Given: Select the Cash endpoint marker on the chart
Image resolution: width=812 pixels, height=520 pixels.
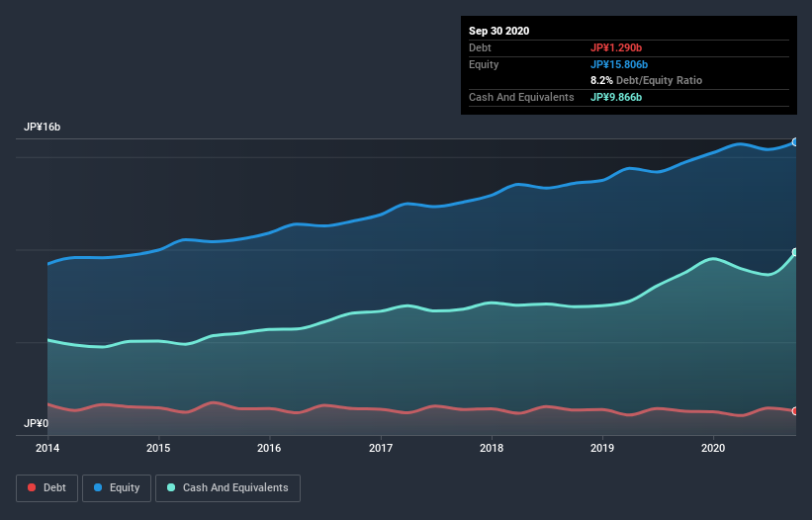Looking at the screenshot, I should 795,252.
